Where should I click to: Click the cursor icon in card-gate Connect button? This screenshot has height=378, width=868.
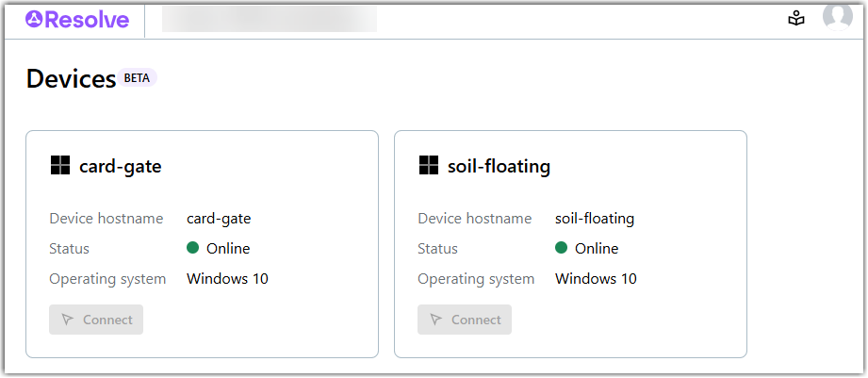coord(68,320)
